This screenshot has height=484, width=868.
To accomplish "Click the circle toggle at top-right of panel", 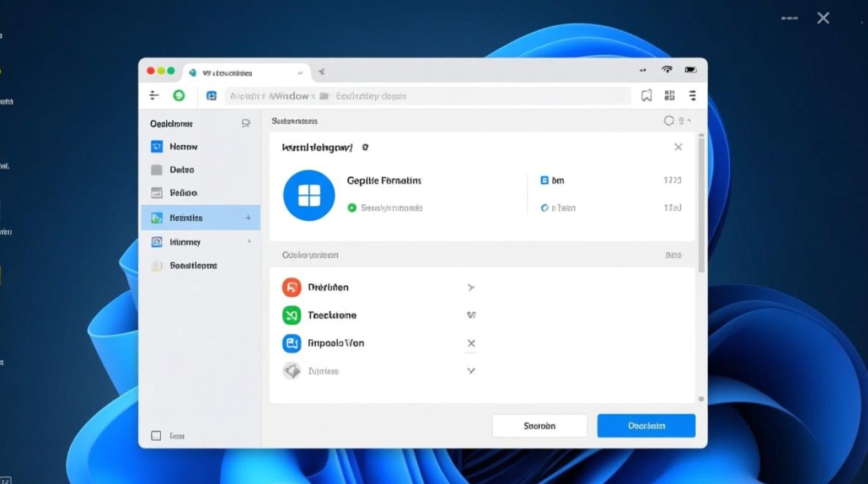I will (669, 121).
